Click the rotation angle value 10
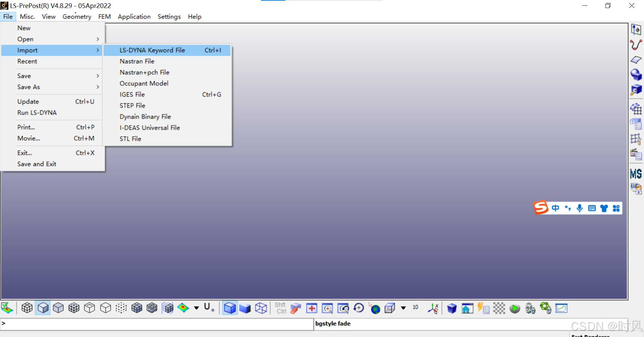 pos(415,307)
